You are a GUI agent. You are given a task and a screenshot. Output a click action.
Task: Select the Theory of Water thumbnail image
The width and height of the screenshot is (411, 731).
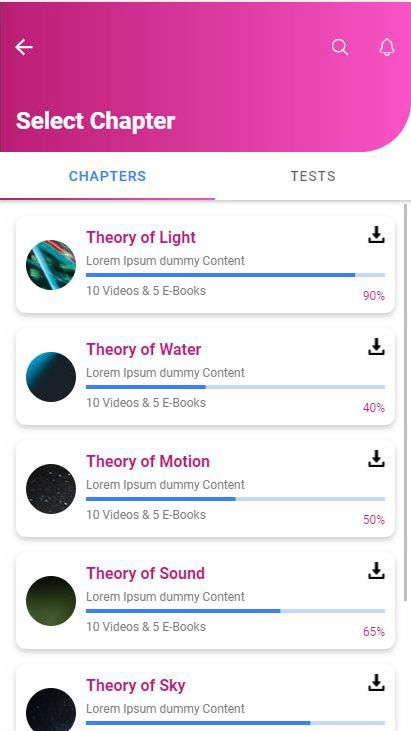51,377
